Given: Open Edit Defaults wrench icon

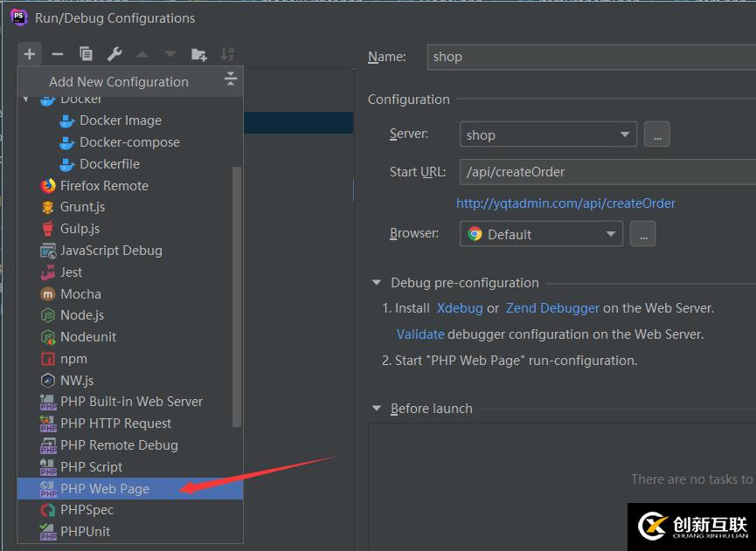Looking at the screenshot, I should tap(114, 54).
